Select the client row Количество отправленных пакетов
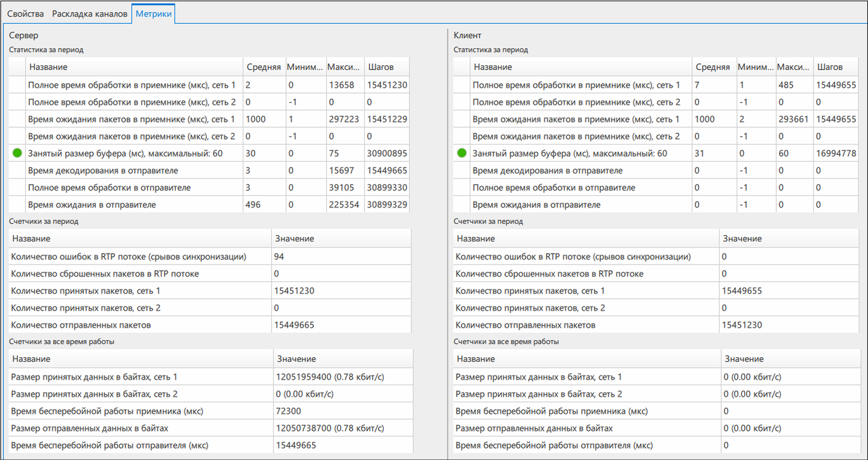 656,325
